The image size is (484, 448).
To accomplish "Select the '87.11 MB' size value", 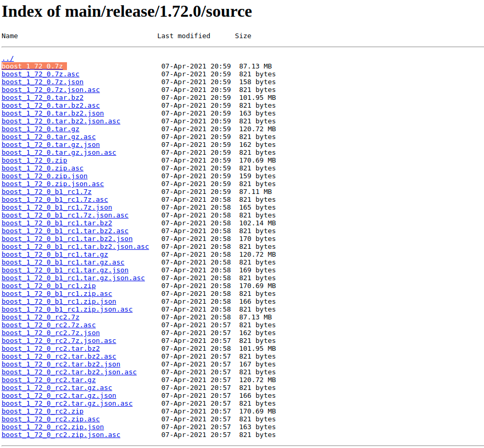I will [255, 192].
